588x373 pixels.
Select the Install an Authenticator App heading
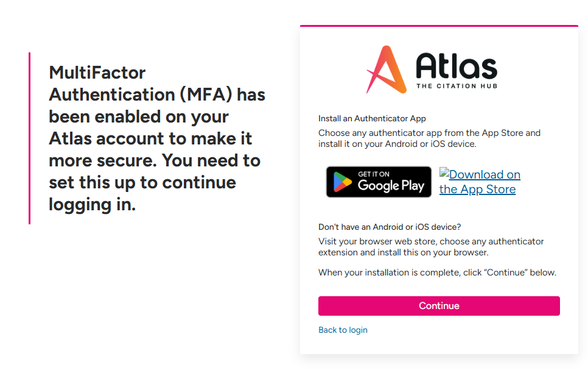pyautogui.click(x=372, y=119)
